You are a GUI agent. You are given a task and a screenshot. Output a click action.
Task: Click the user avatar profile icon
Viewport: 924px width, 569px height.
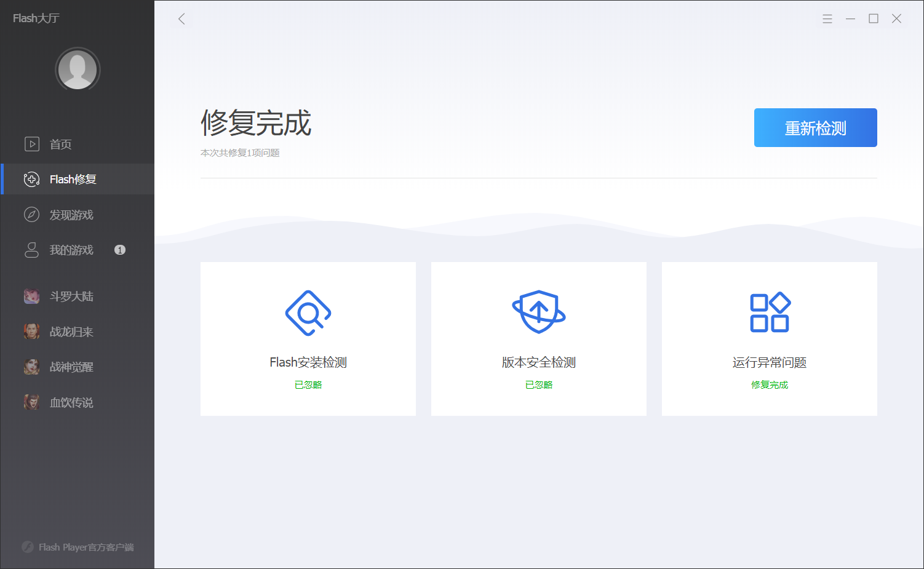(78, 70)
